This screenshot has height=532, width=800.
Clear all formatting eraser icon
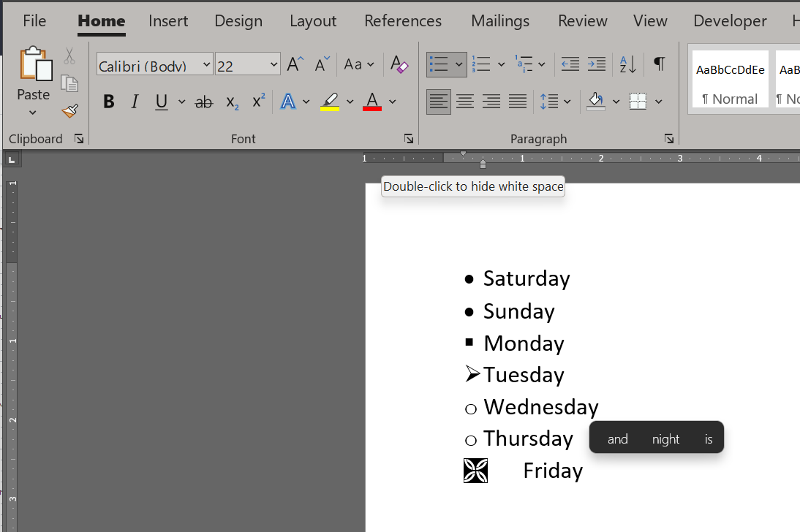pos(399,64)
